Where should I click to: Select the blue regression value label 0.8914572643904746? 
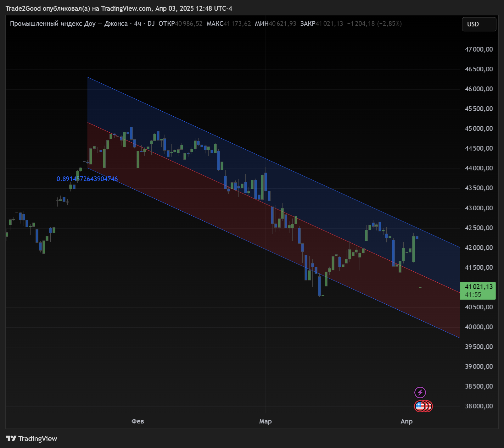pyautogui.click(x=87, y=179)
